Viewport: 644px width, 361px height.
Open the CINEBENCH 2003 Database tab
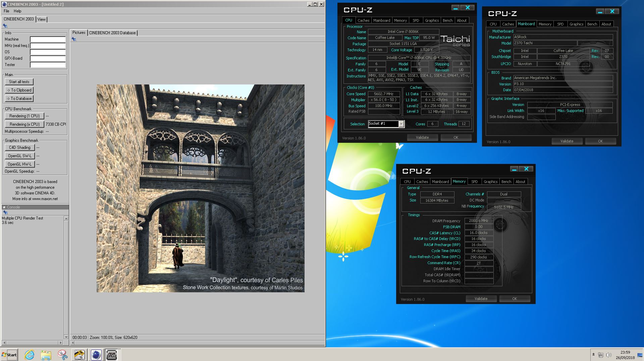pyautogui.click(x=112, y=33)
